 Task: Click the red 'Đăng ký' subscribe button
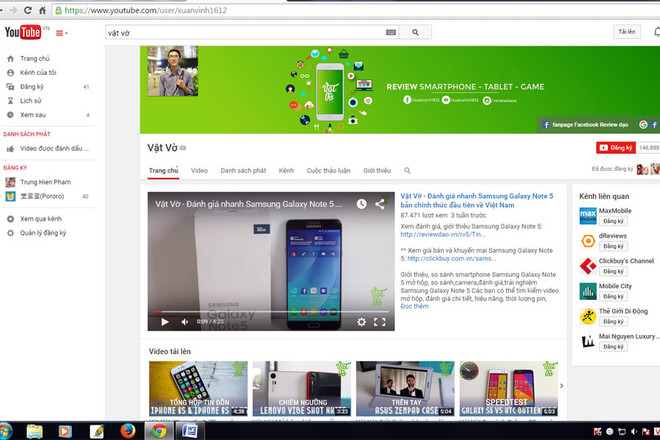616,148
